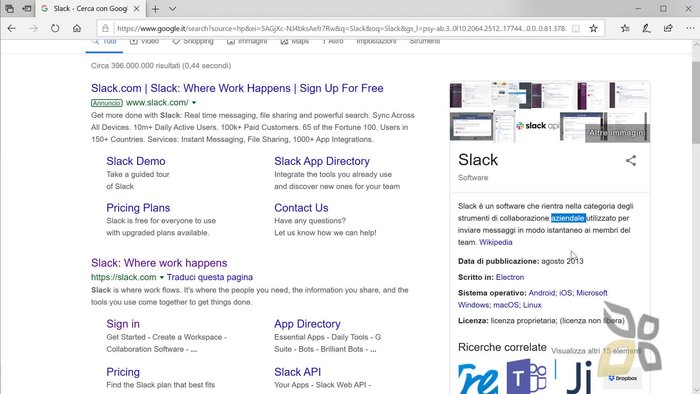
Task: Click the set tabs aside icon
Action: [27, 8]
